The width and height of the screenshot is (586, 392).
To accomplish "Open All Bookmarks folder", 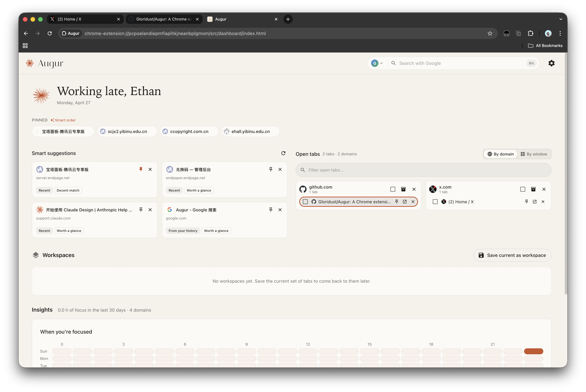I will [x=545, y=45].
